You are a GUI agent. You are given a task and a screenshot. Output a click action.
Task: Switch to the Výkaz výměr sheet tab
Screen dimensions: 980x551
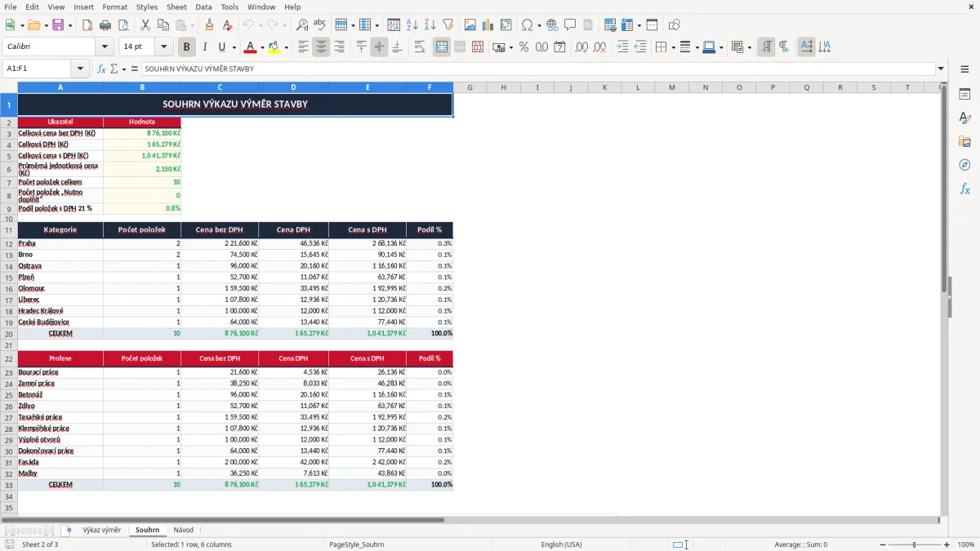101,531
